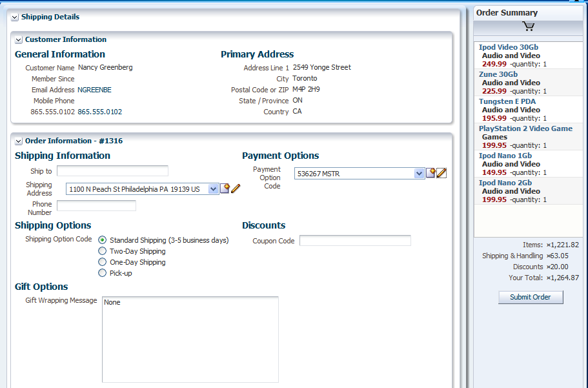Image resolution: width=588 pixels, height=388 pixels.
Task: Click the shopping cart icon in Order Summary
Action: click(x=528, y=26)
